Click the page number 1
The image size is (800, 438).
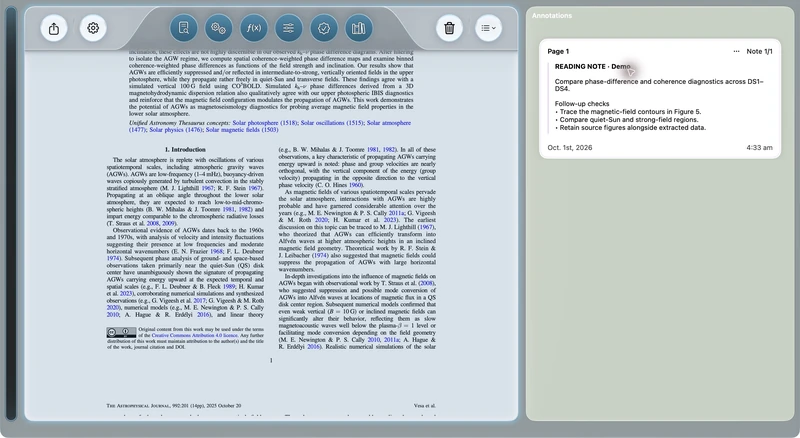pos(271,360)
